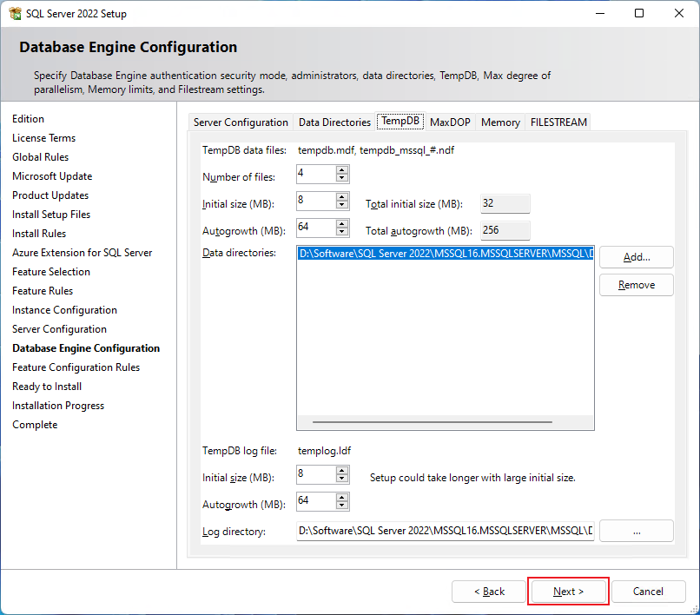Click Feature Selection in the sidebar

pos(51,272)
